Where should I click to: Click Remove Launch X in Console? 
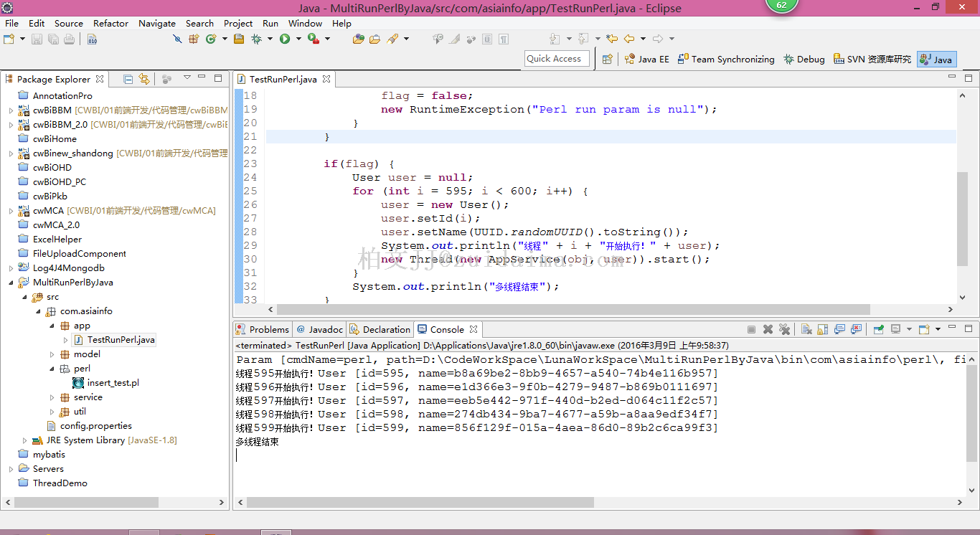(x=768, y=329)
